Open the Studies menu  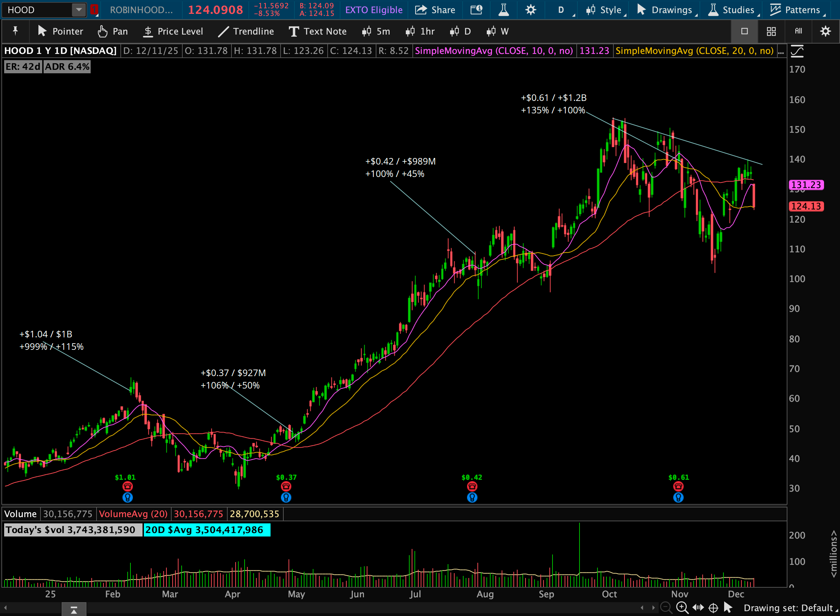coord(732,10)
